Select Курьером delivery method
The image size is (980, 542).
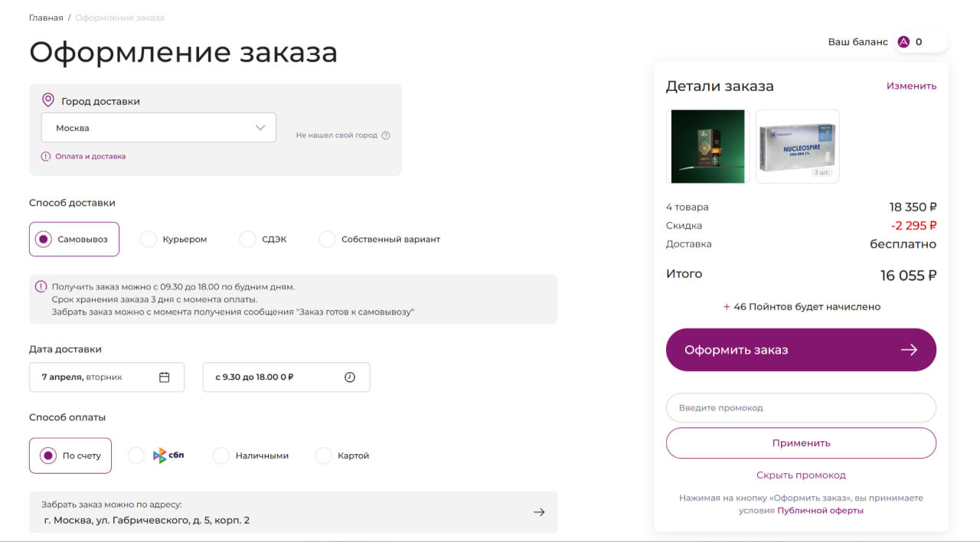(x=174, y=239)
